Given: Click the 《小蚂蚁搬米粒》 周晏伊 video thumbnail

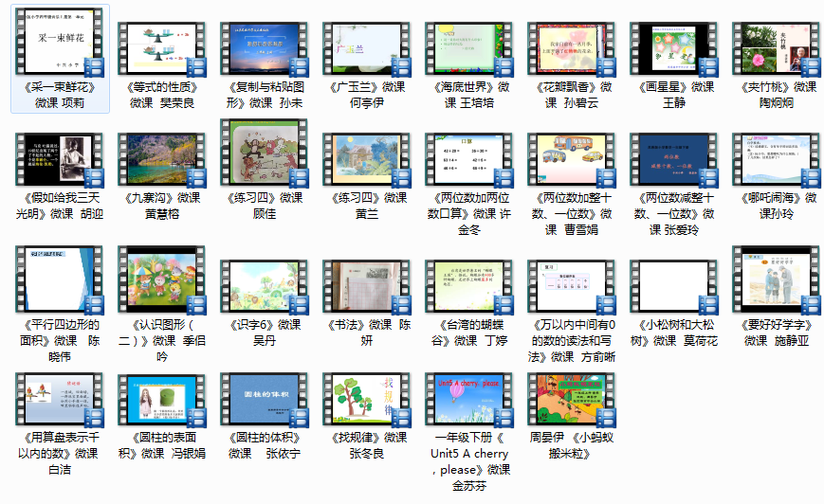Looking at the screenshot, I should click(x=571, y=400).
